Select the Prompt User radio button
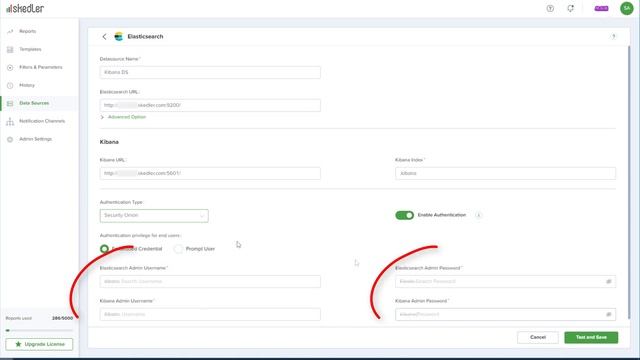Viewport: 640px width, 360px height. [178, 249]
